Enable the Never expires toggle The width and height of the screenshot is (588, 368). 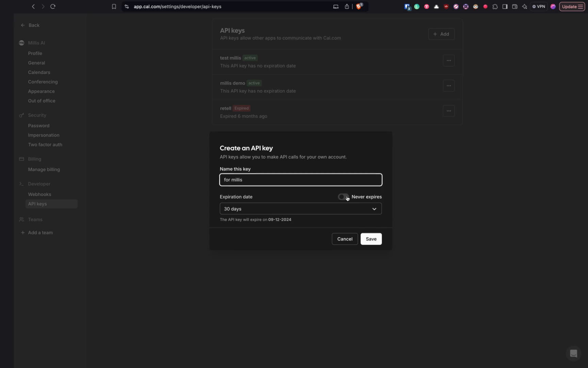tap(343, 197)
